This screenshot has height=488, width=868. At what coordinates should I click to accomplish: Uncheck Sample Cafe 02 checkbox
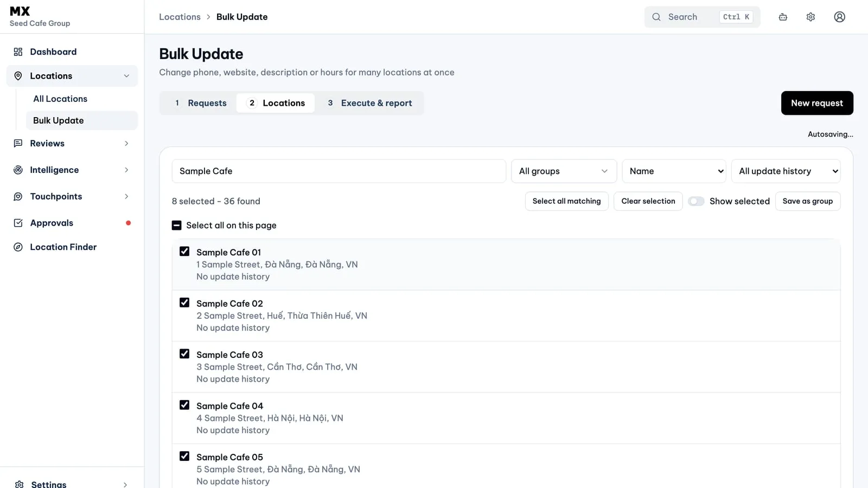coord(184,303)
